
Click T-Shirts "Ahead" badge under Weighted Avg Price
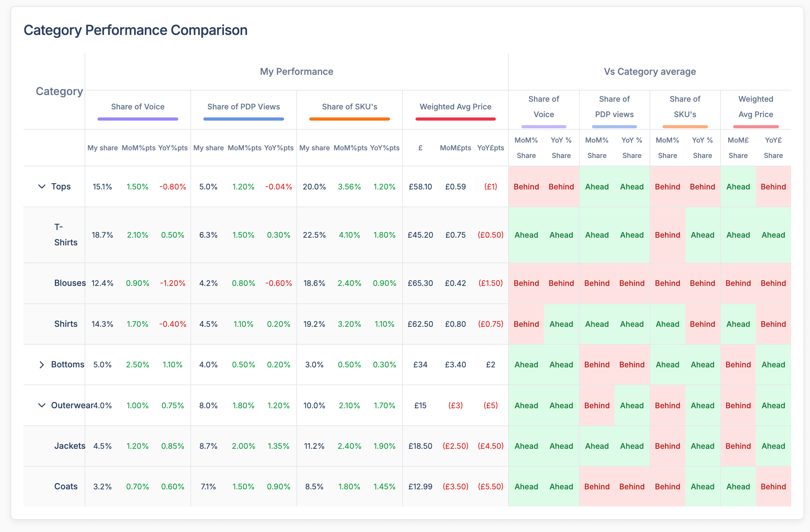738,235
